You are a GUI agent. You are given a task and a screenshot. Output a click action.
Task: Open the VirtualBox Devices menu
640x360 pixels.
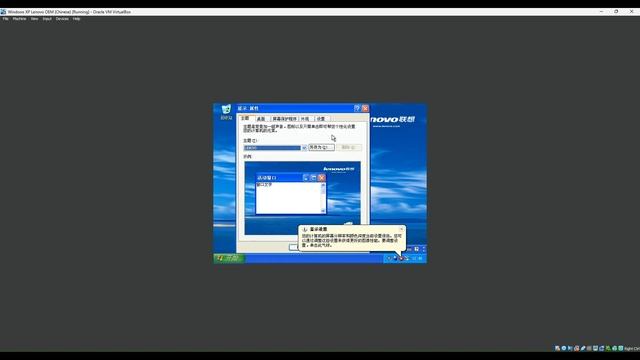[62, 19]
